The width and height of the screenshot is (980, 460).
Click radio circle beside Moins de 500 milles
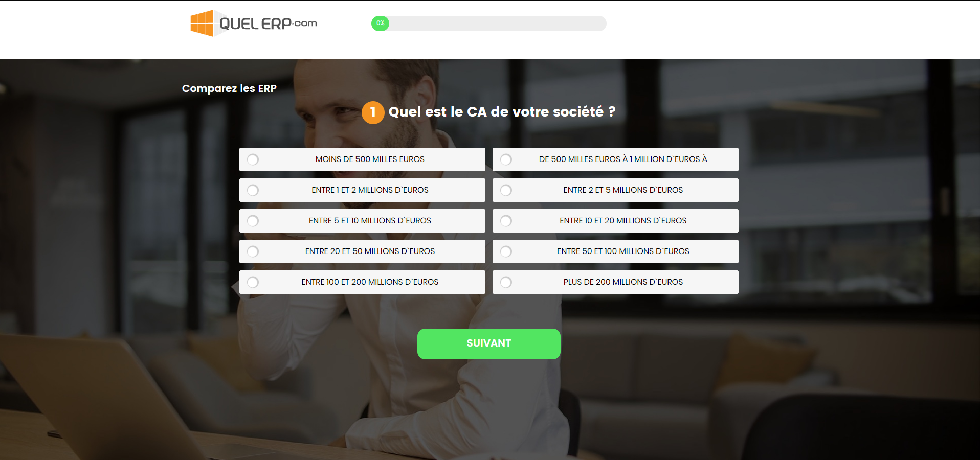(x=253, y=159)
